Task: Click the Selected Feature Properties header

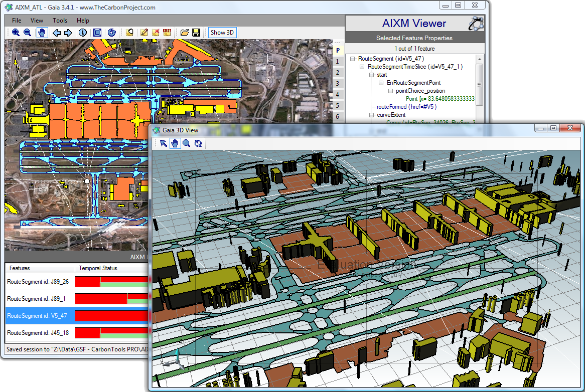Action: point(414,38)
